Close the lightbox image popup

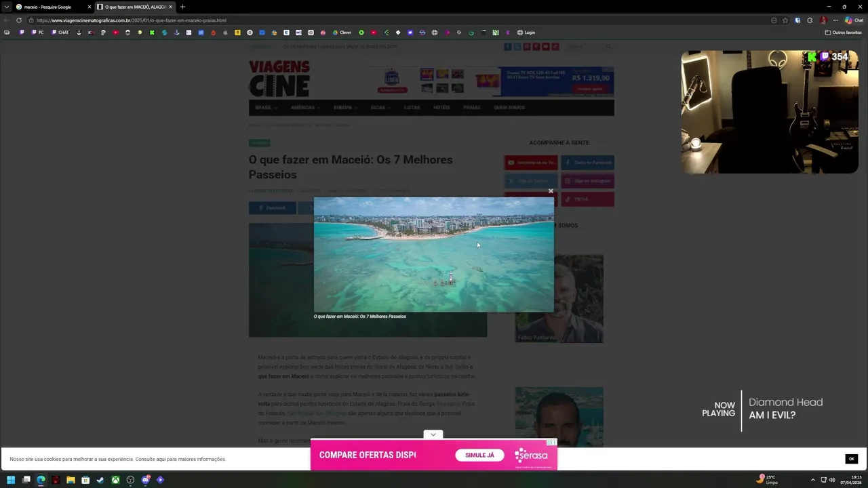pyautogui.click(x=551, y=191)
